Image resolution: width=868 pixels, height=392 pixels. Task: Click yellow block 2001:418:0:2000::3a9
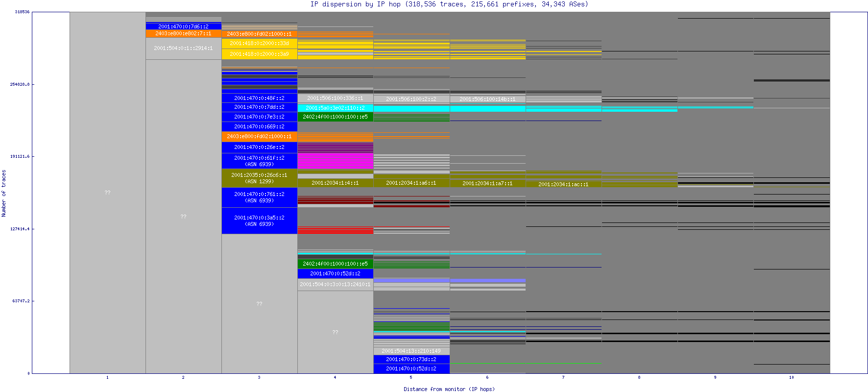point(259,54)
